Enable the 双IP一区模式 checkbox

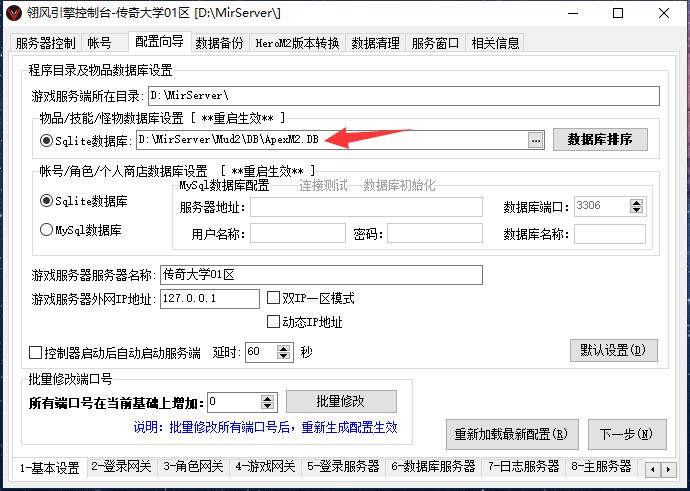click(x=273, y=298)
